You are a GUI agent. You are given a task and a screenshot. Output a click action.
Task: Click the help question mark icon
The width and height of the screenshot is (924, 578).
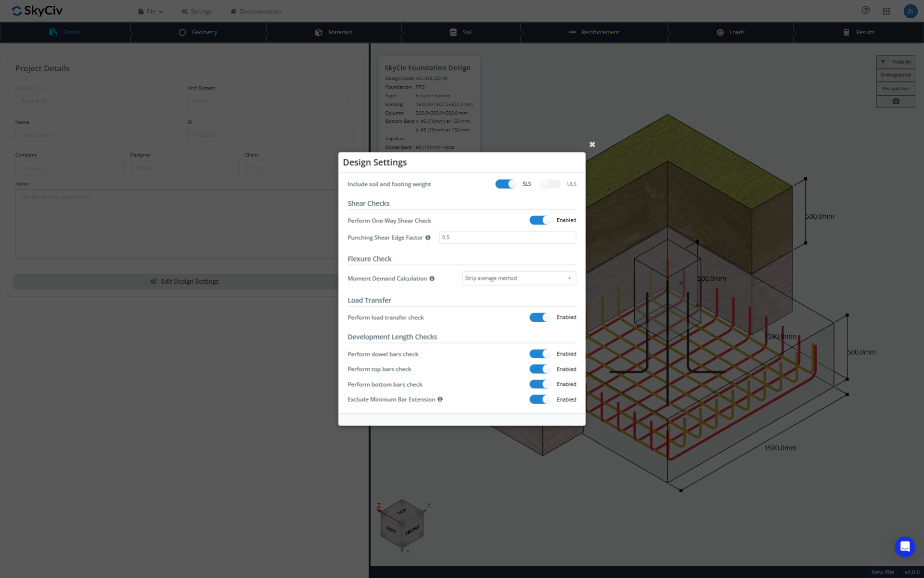pos(866,11)
